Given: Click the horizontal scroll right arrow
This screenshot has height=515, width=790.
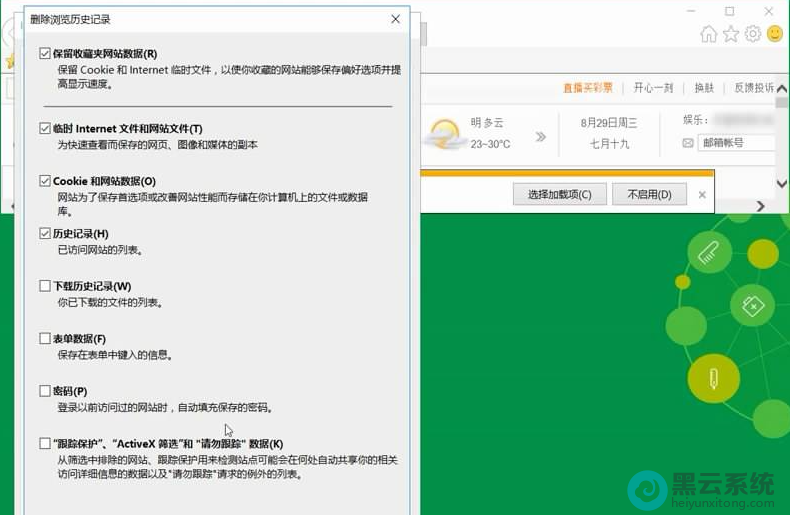Looking at the screenshot, I should (x=760, y=206).
